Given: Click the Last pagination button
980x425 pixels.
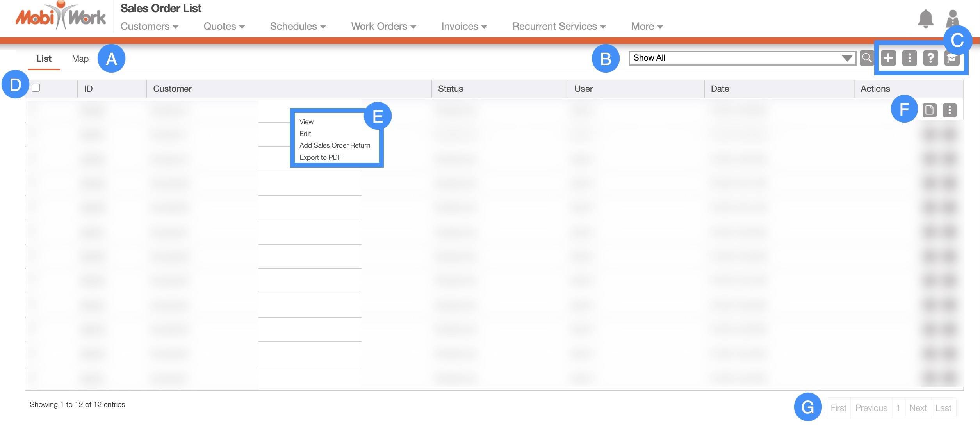Looking at the screenshot, I should [943, 408].
